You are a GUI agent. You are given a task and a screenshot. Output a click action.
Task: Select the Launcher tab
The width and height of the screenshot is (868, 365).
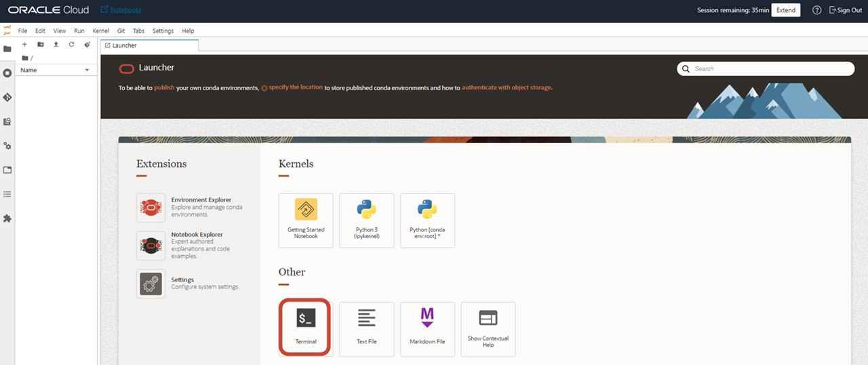click(149, 45)
